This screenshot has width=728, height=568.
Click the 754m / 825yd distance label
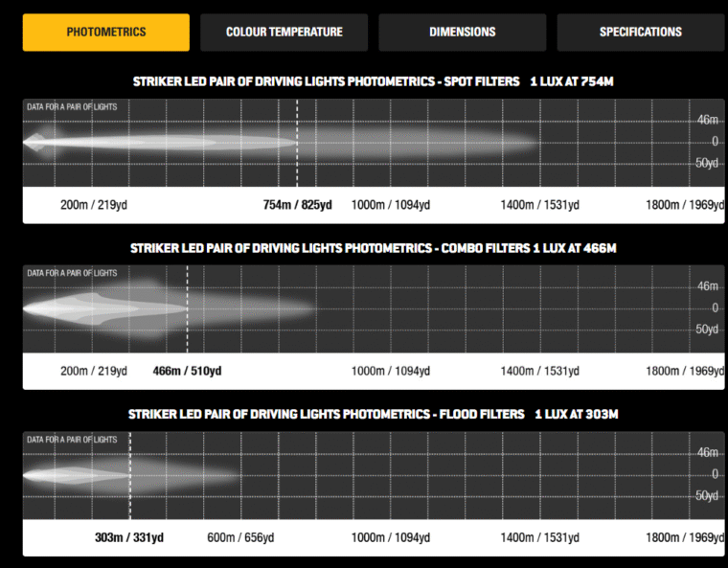[x=297, y=205]
